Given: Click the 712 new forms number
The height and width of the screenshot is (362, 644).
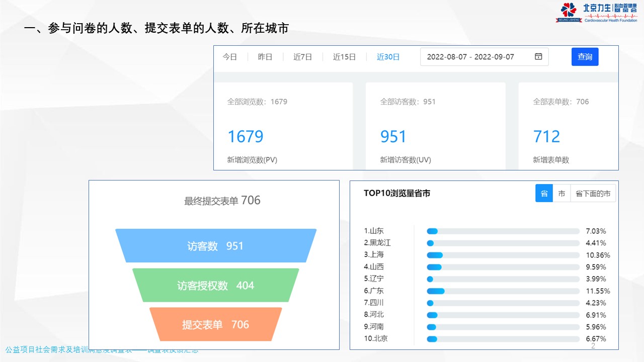Looking at the screenshot, I should click(546, 137).
